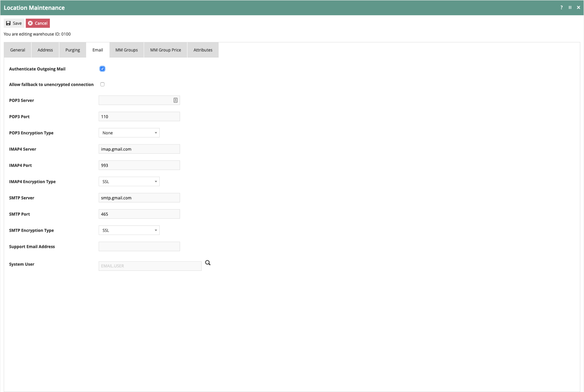Screen dimensions: 584x392
Task: Click 'You are editing warehouse ID: 0100' text
Action: click(37, 34)
